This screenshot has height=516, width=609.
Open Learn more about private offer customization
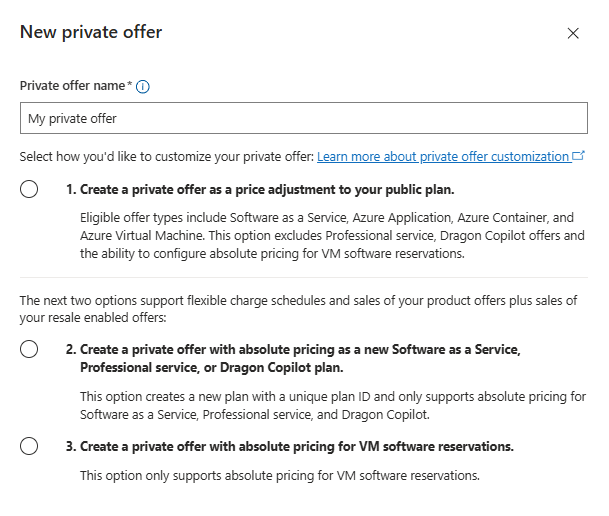pyautogui.click(x=443, y=156)
